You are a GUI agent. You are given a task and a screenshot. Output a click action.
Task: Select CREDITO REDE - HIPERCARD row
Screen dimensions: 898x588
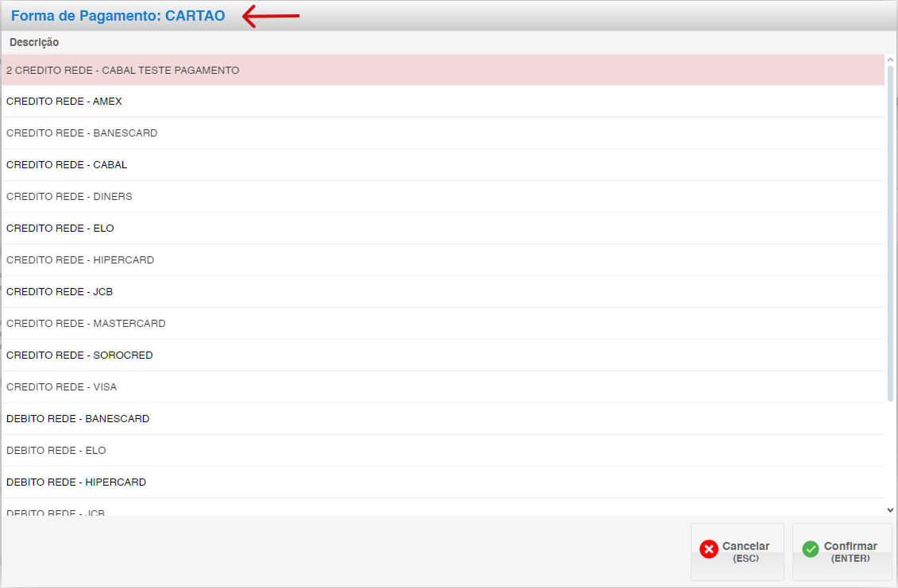pos(80,260)
